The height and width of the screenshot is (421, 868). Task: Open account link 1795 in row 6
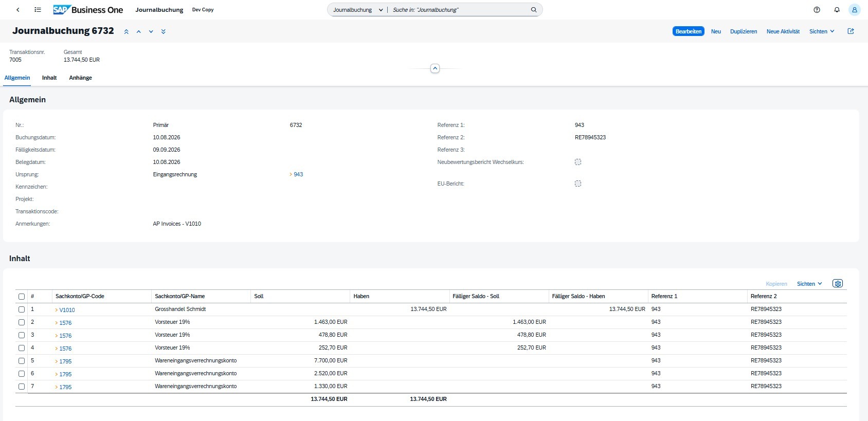point(65,375)
